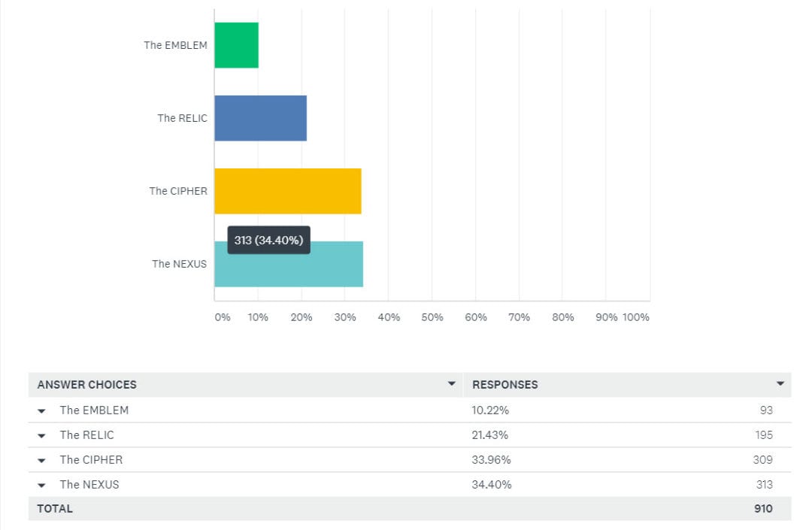Expand the NEXUS row arrow
Viewport: 812px width, 530px height.
[42, 486]
